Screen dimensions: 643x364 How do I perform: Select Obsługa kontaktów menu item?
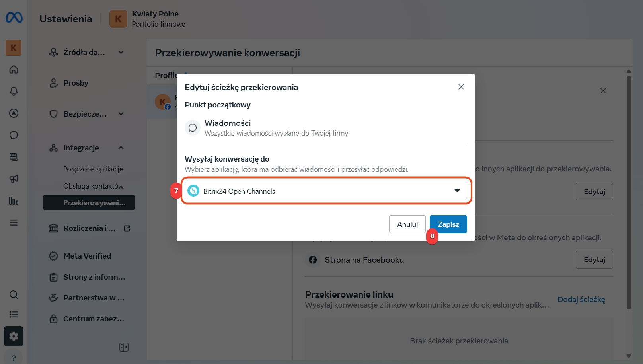coord(93,186)
